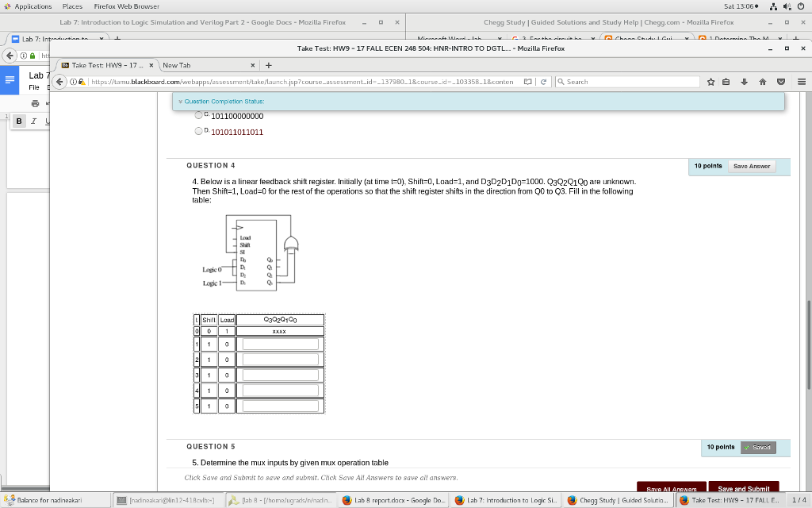Switch to the New Tab tab
This screenshot has width=812, height=508.
[x=208, y=65]
